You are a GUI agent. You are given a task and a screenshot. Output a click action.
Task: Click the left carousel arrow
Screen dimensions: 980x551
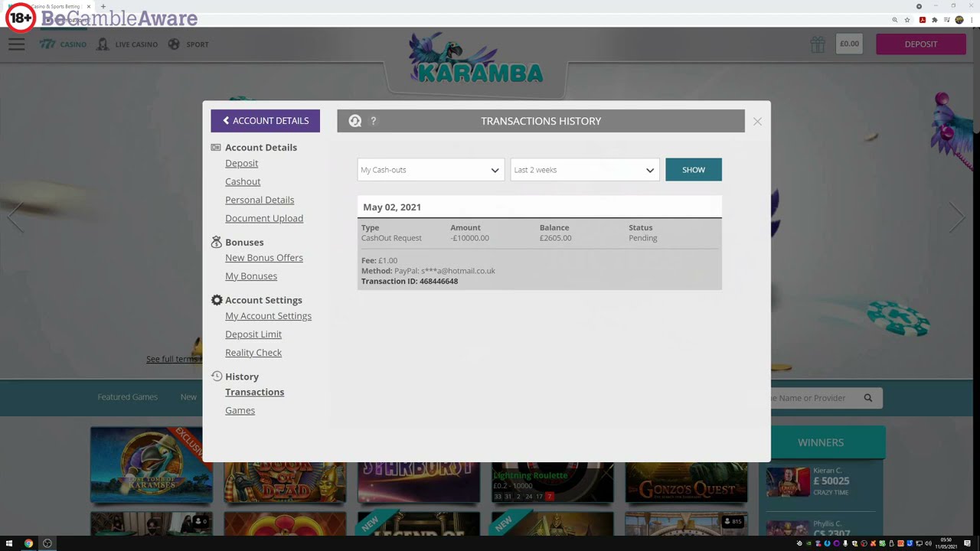17,217
